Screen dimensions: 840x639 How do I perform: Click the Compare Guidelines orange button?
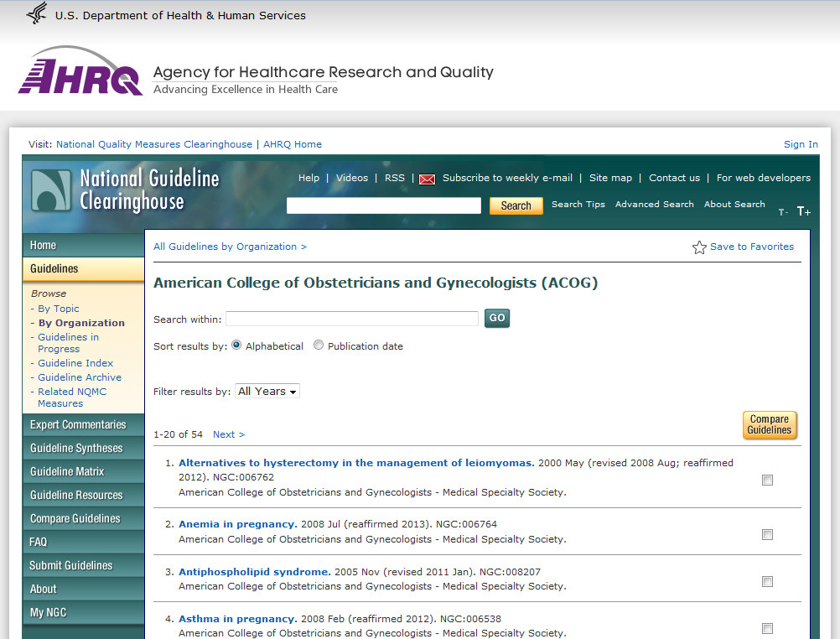770,424
